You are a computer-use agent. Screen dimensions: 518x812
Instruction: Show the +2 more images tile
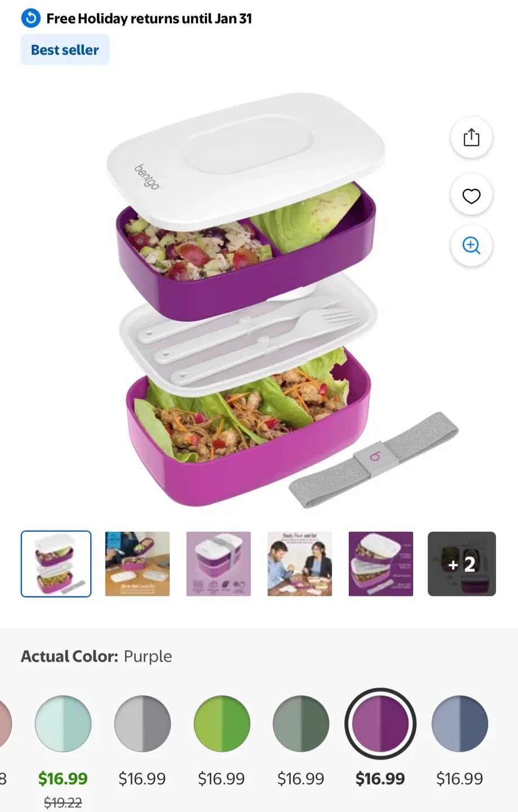(462, 564)
